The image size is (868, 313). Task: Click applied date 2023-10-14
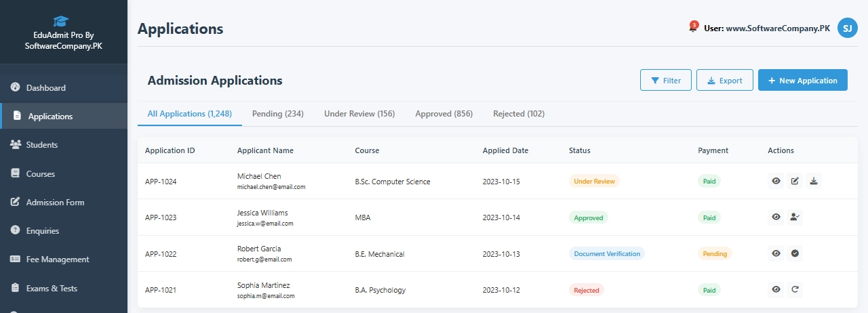pos(501,217)
